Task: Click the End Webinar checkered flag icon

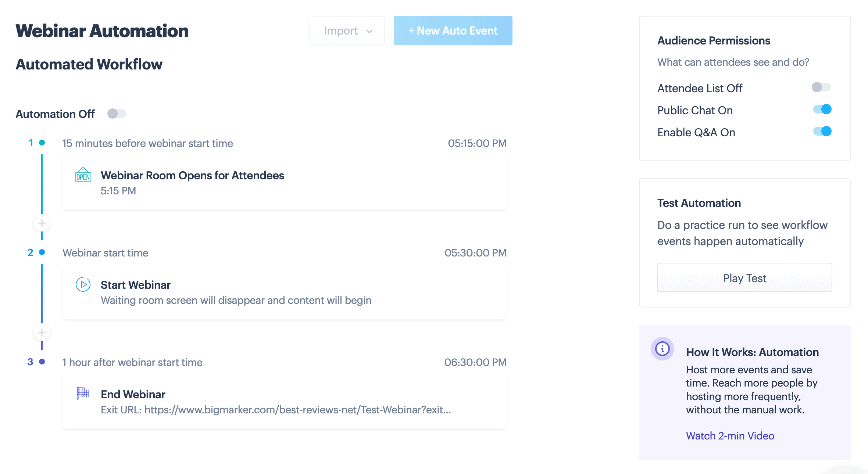Action: coord(83,393)
